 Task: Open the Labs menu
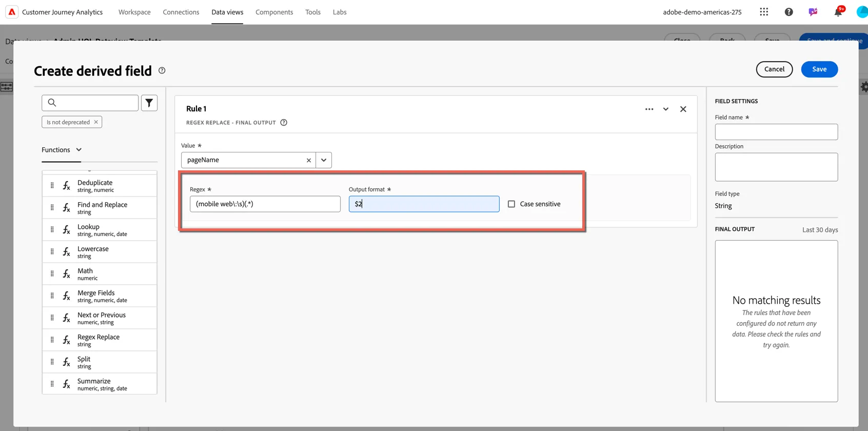click(x=340, y=12)
